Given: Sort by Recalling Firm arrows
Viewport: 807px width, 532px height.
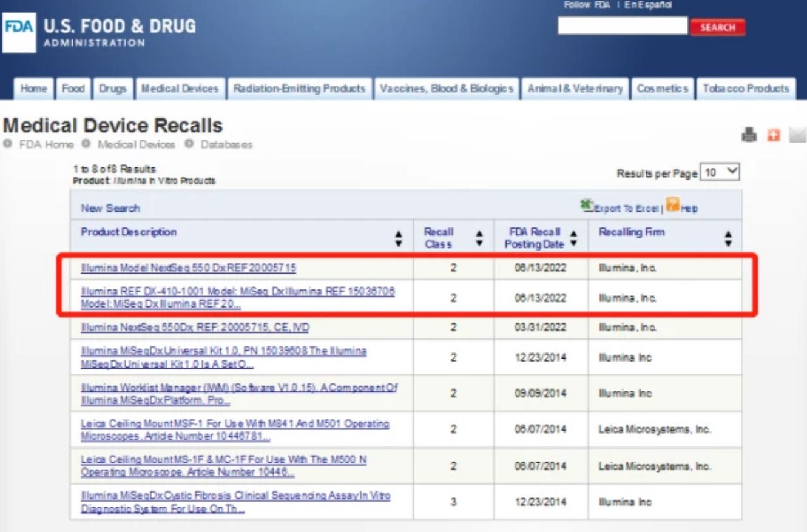Looking at the screenshot, I should point(728,238).
